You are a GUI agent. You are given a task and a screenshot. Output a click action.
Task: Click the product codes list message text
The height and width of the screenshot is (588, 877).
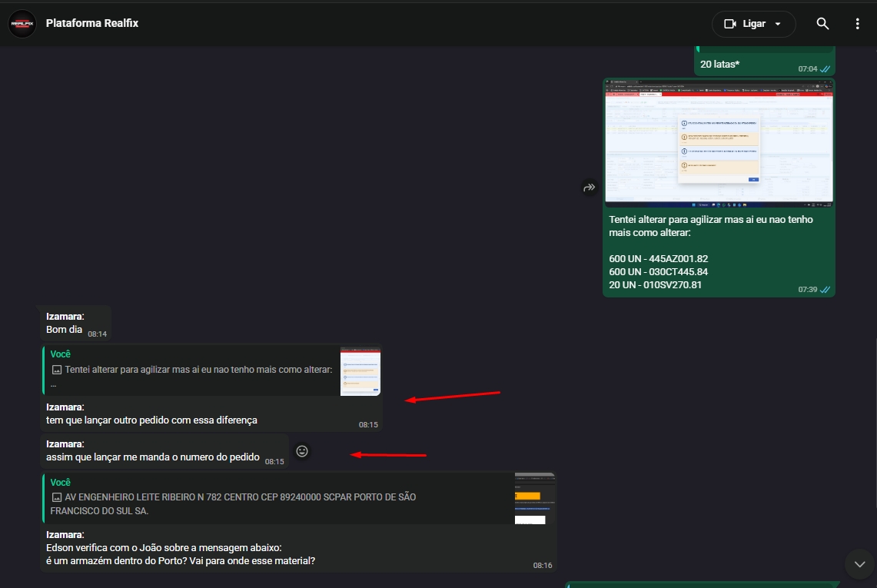(x=658, y=272)
